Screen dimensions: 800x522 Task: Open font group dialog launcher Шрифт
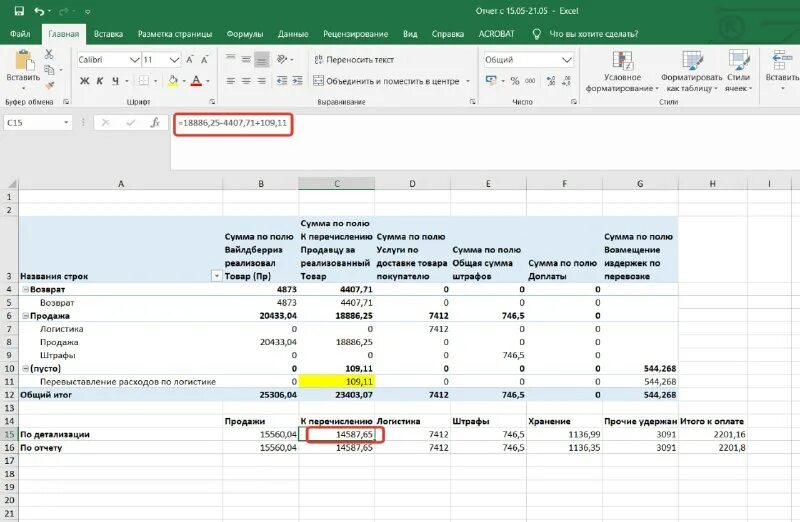coord(212,102)
